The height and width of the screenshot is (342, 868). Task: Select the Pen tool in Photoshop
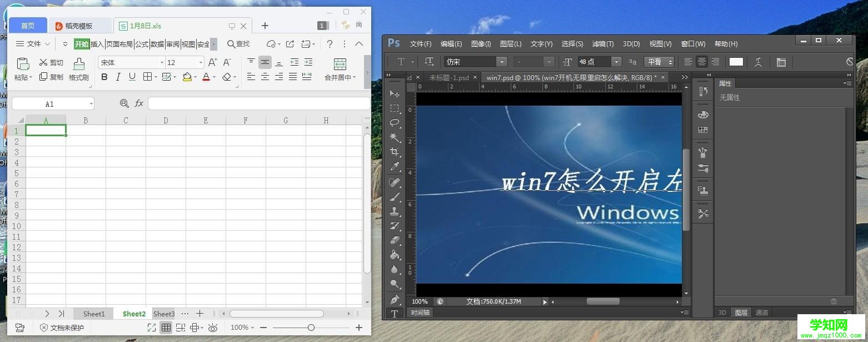pyautogui.click(x=395, y=300)
